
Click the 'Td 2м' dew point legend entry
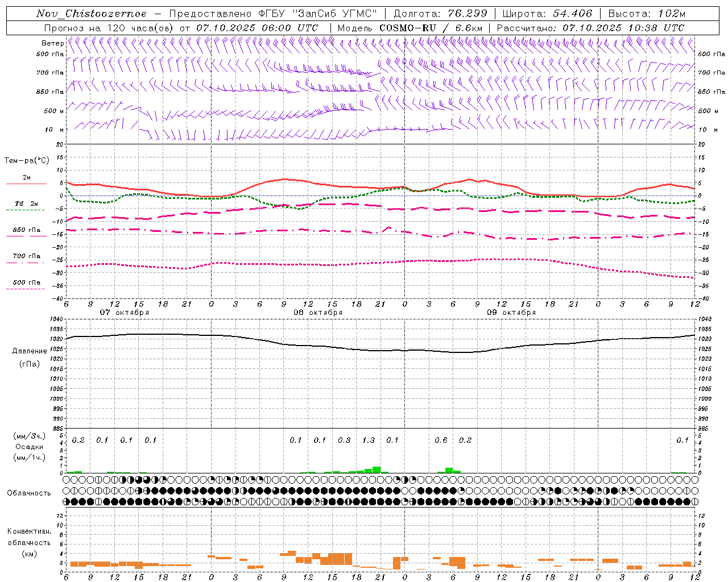click(x=26, y=203)
